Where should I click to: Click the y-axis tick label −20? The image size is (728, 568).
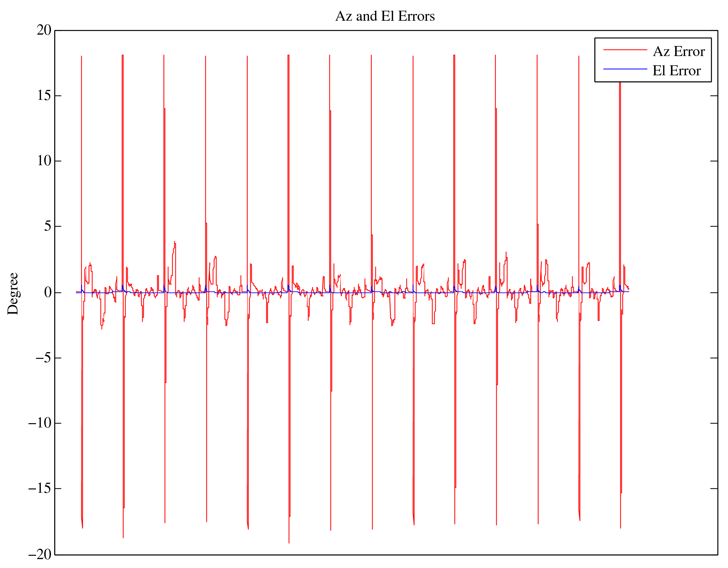40,554
